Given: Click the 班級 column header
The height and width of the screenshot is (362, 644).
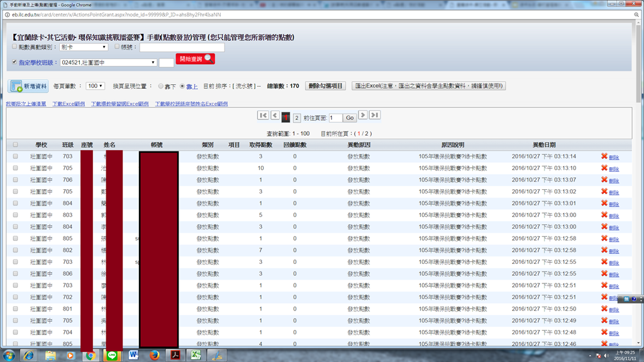Looking at the screenshot, I should 68,145.
